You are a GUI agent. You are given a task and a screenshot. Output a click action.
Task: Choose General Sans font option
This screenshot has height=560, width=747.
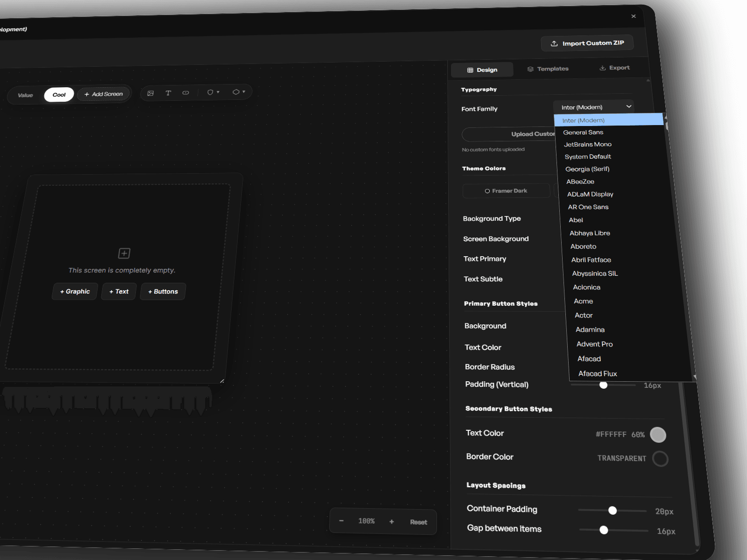click(583, 132)
